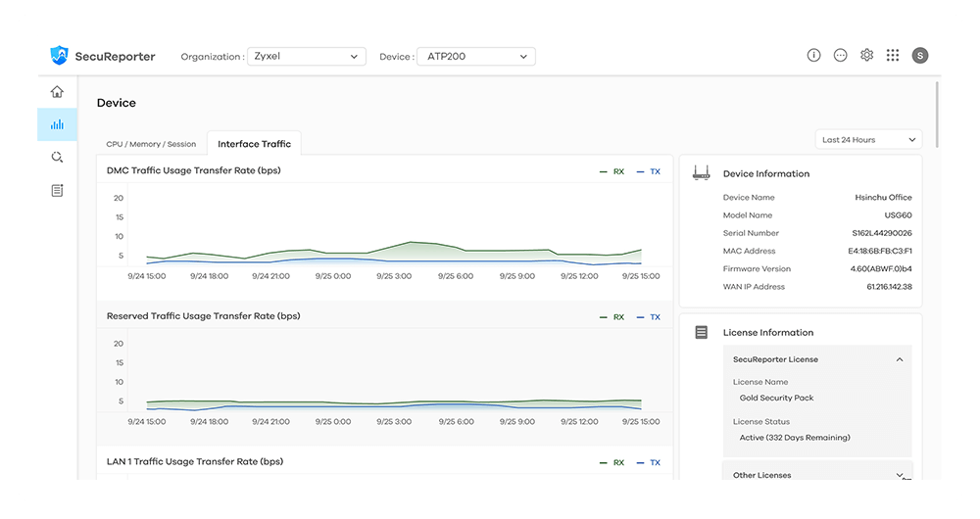Click the information circle icon
980x519 pixels.
(x=813, y=56)
